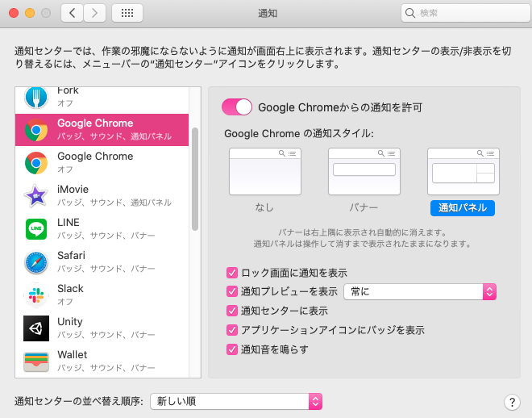532x418 pixels.
Task: Uncheck 通知プレビューを表示 checkbox
Action: point(232,291)
